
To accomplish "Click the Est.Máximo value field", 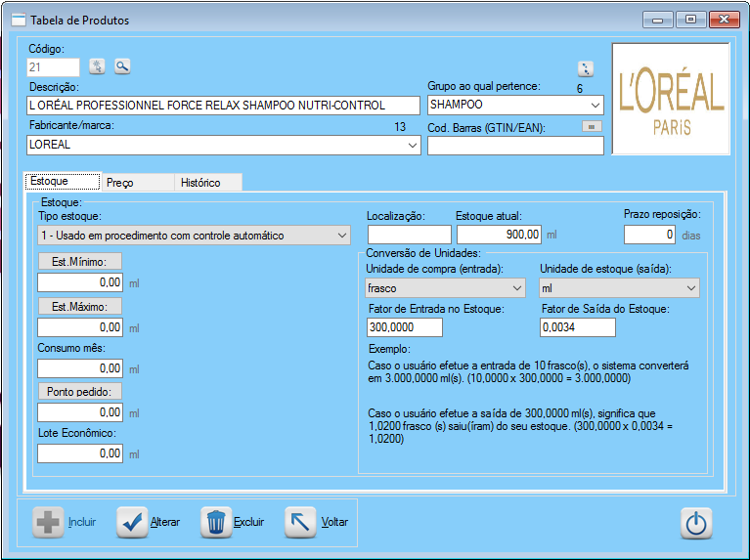I will click(80, 327).
